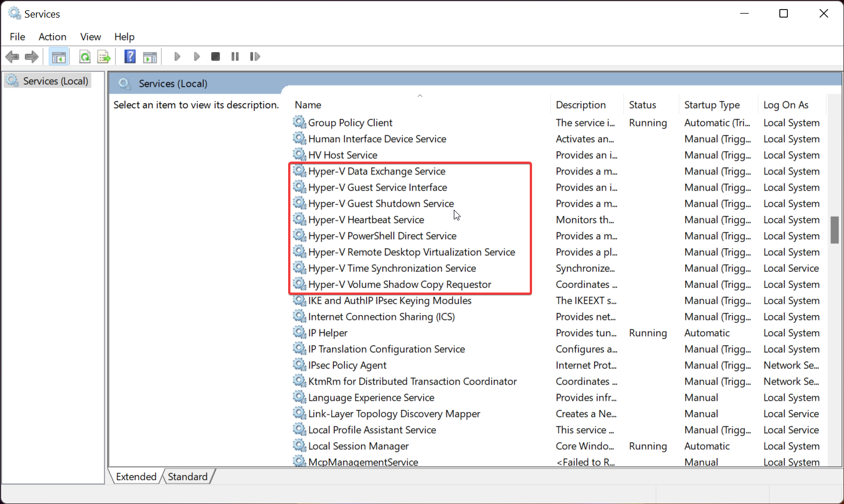Click the Refresh toolbar icon
Image resolution: width=844 pixels, height=504 pixels.
click(x=85, y=57)
